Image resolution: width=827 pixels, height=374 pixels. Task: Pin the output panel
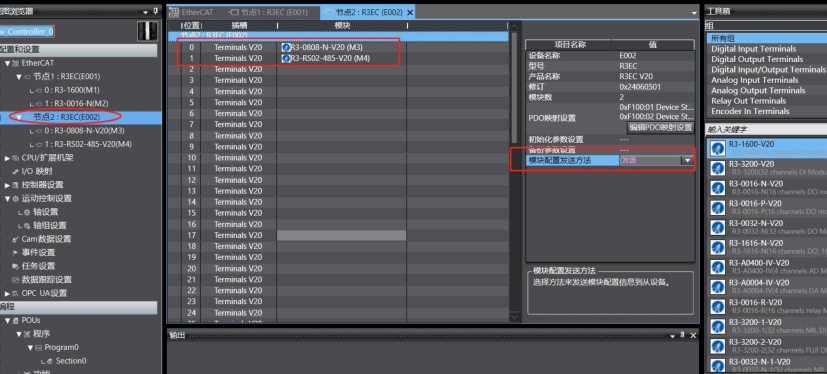coord(682,335)
